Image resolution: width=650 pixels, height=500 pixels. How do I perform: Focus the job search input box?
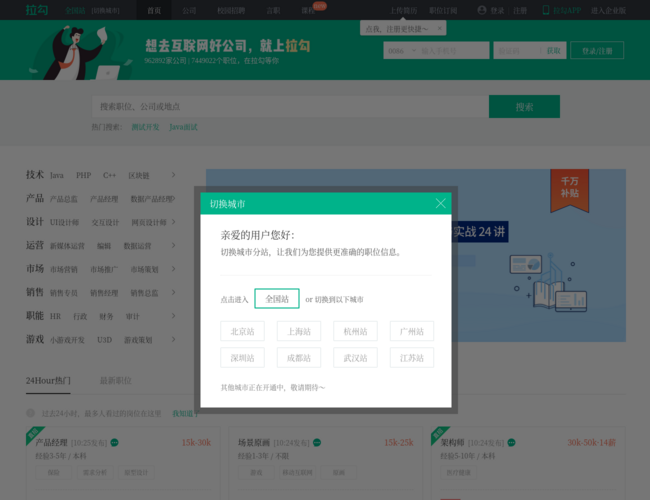[x=290, y=107]
